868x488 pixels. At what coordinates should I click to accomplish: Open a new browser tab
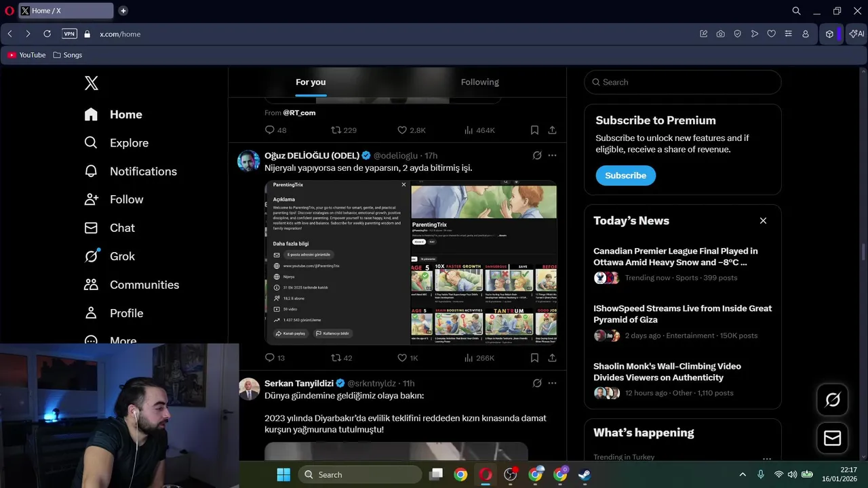point(123,11)
